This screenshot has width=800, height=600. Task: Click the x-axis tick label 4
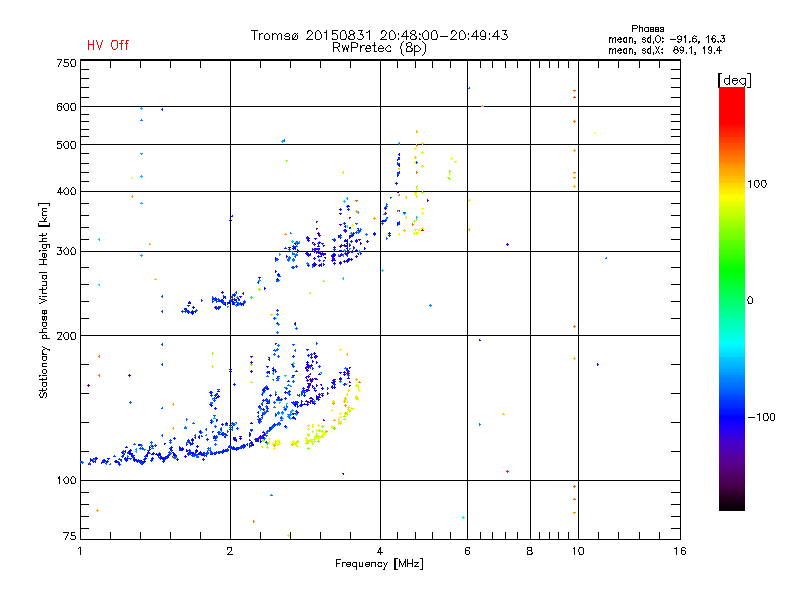tap(380, 551)
